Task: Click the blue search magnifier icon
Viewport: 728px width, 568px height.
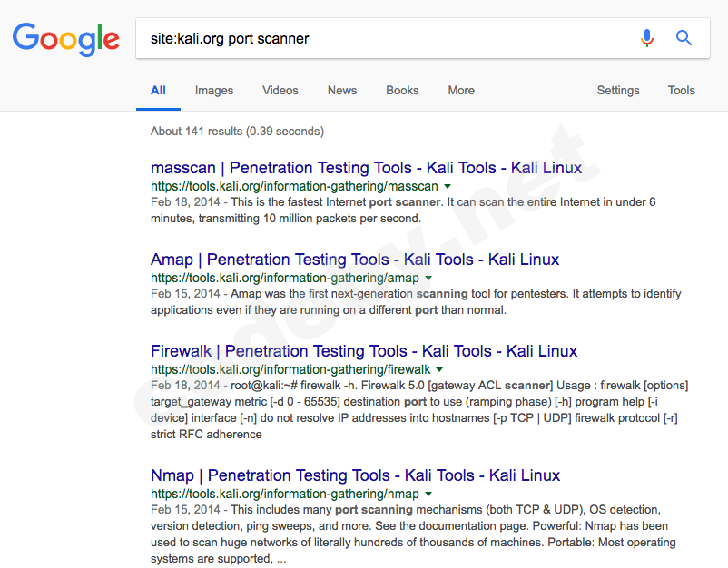Action: [x=683, y=38]
